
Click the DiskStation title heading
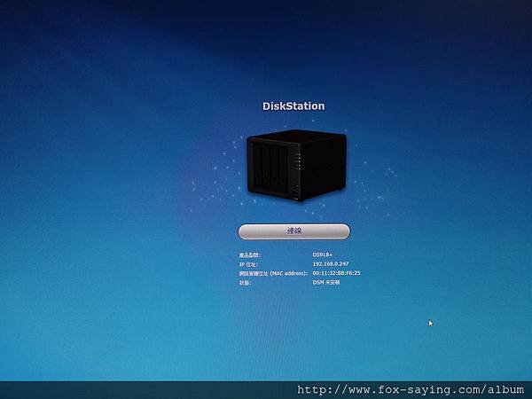pos(293,106)
